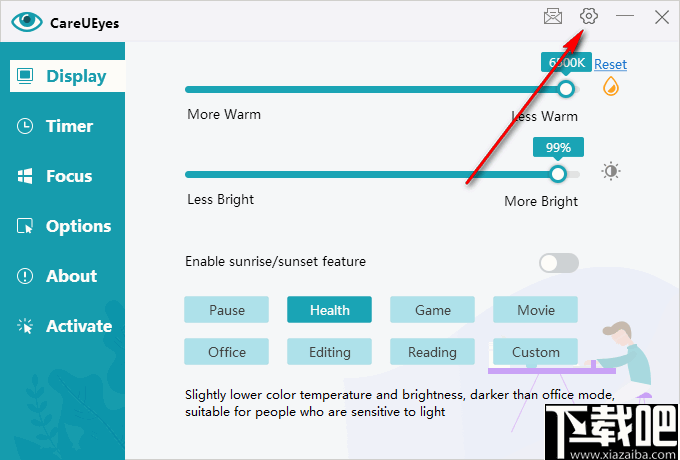Open the feedback envelope icon

point(552,17)
